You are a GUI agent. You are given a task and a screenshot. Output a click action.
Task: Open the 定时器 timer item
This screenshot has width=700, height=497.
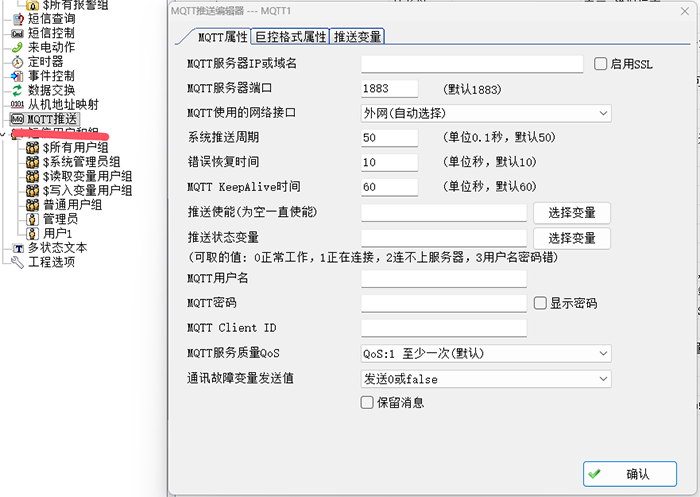click(43, 61)
